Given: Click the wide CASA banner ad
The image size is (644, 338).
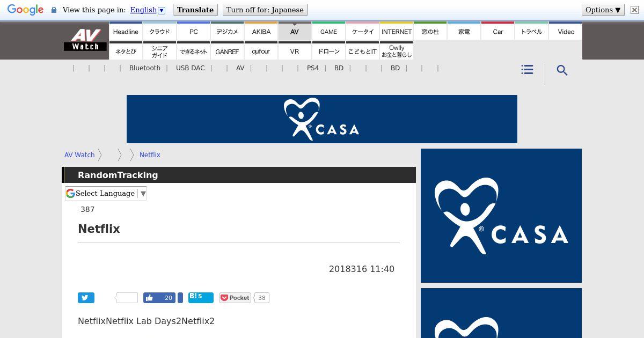Looking at the screenshot, I should click(x=322, y=119).
